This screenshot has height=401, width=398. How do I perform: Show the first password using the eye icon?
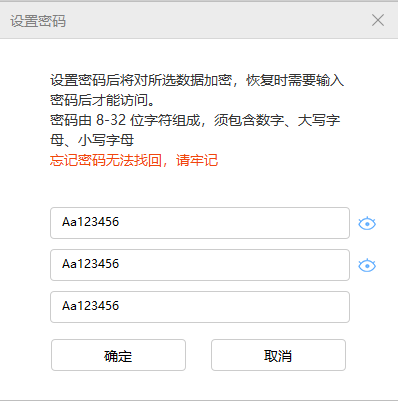[367, 223]
